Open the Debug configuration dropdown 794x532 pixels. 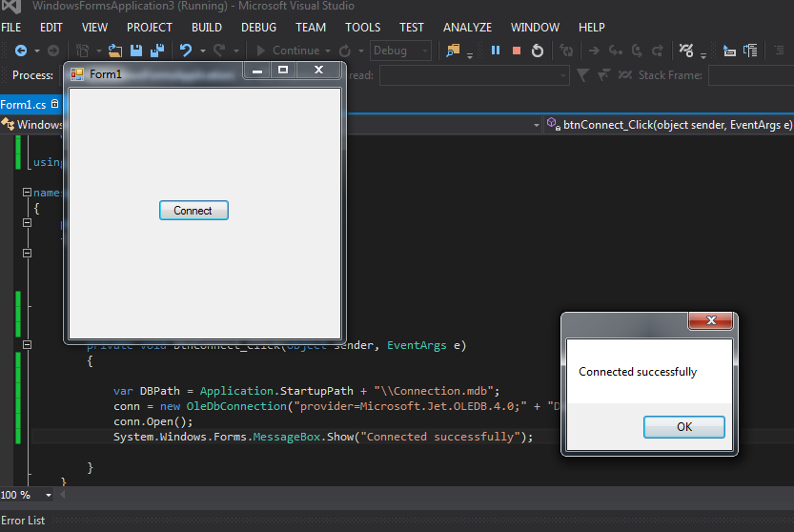[x=400, y=51]
